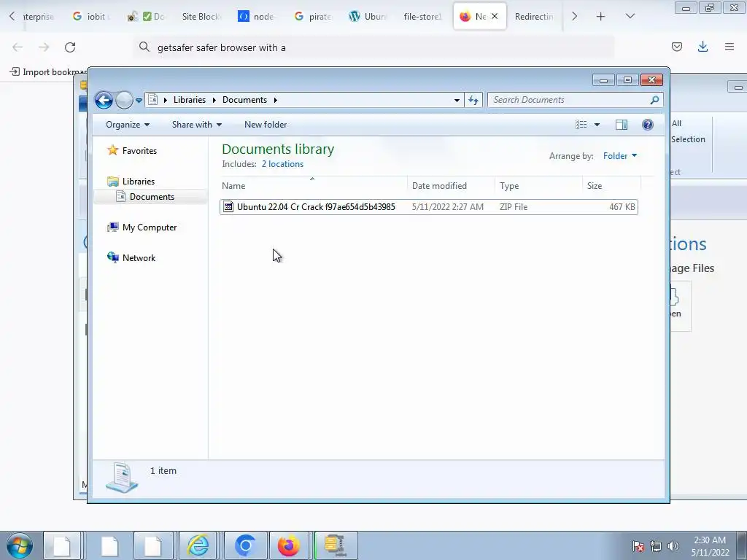Open Network in the navigation pane

pos(131,257)
